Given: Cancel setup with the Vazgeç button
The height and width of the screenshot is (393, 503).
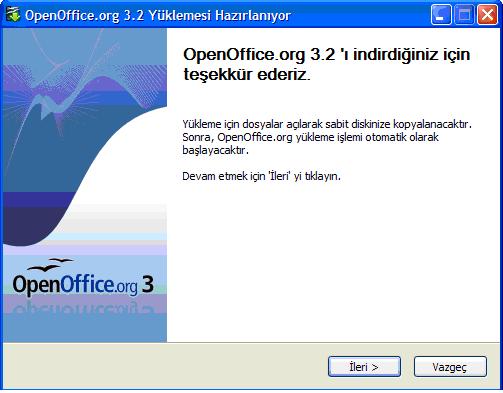Looking at the screenshot, I should (x=450, y=367).
